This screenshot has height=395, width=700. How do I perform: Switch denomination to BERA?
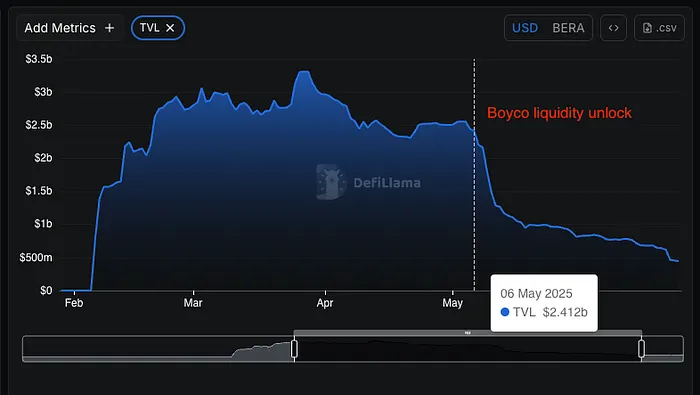click(x=568, y=28)
